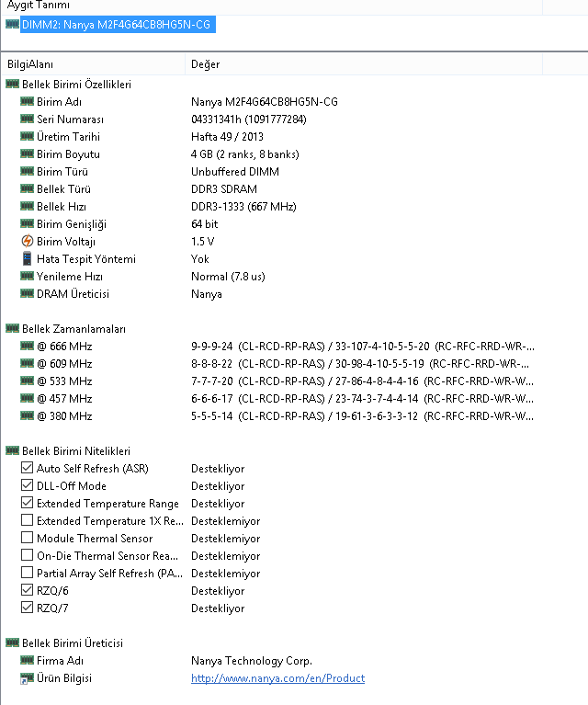588x705 pixels.
Task: Toggle the Extended Temperature Range checkbox
Action: 27,503
